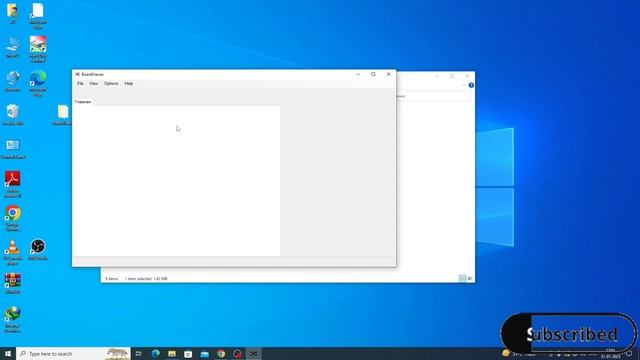Open Microsoft Store from the taskbar
The image size is (640, 360).
click(x=188, y=353)
